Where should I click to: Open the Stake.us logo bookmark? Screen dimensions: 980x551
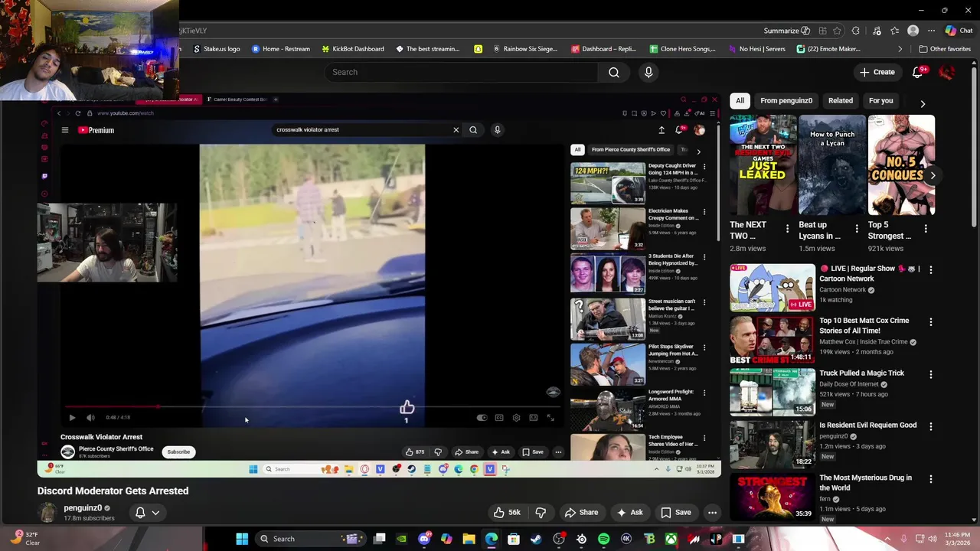pos(217,49)
